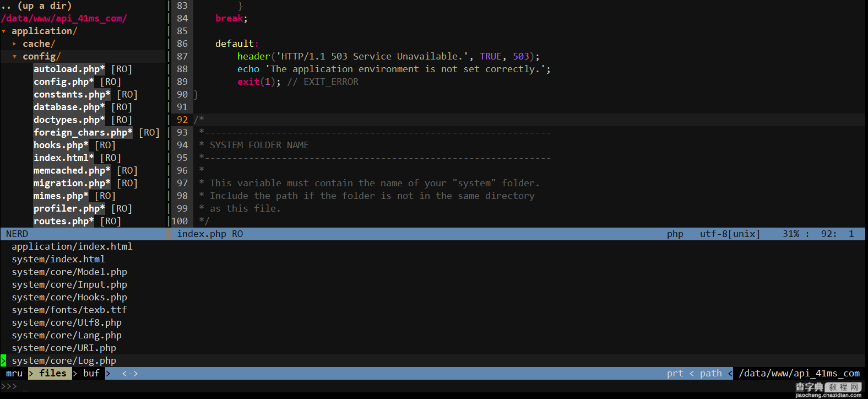Click TRUE argument on line 87
The image size is (868, 399).
point(491,57)
